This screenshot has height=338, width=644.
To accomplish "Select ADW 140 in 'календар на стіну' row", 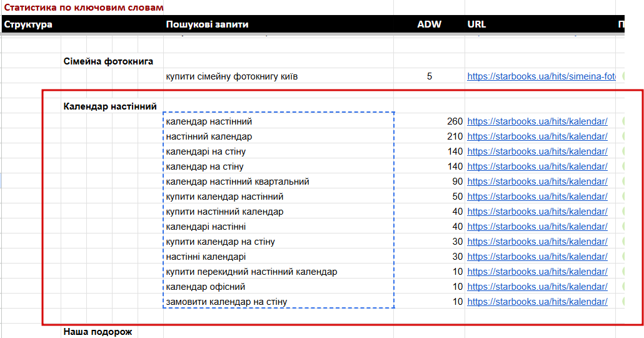I will point(455,166).
